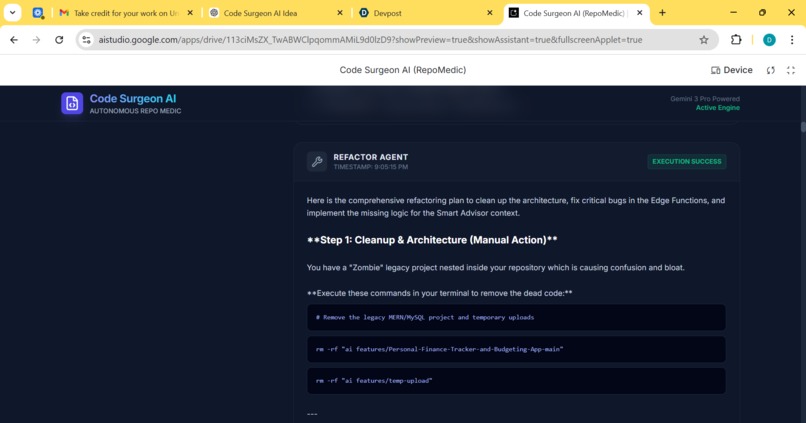Click the TIMESTAMP 9:05:15 PM text
Image resolution: width=806 pixels, height=423 pixels.
(x=371, y=167)
